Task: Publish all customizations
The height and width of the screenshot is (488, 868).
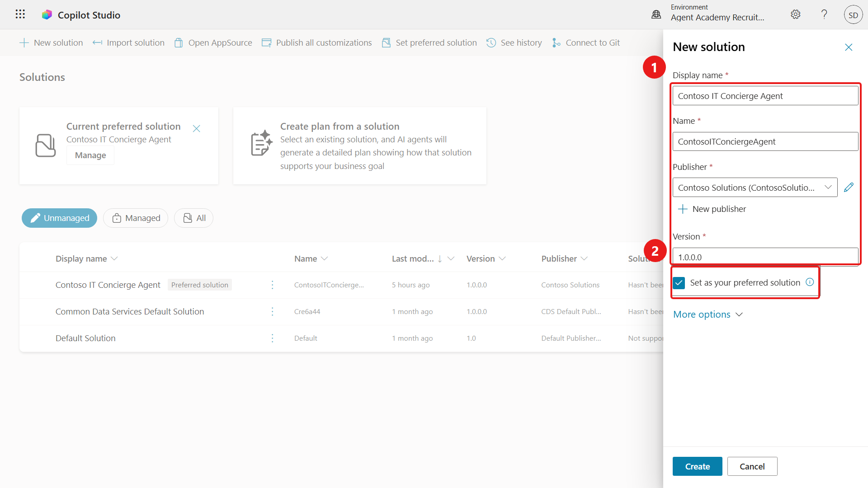Action: pos(316,42)
